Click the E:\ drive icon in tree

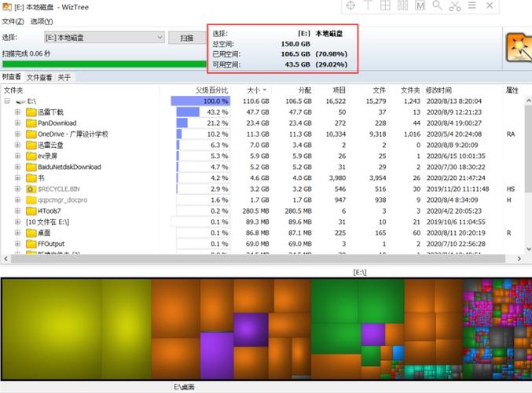point(21,101)
